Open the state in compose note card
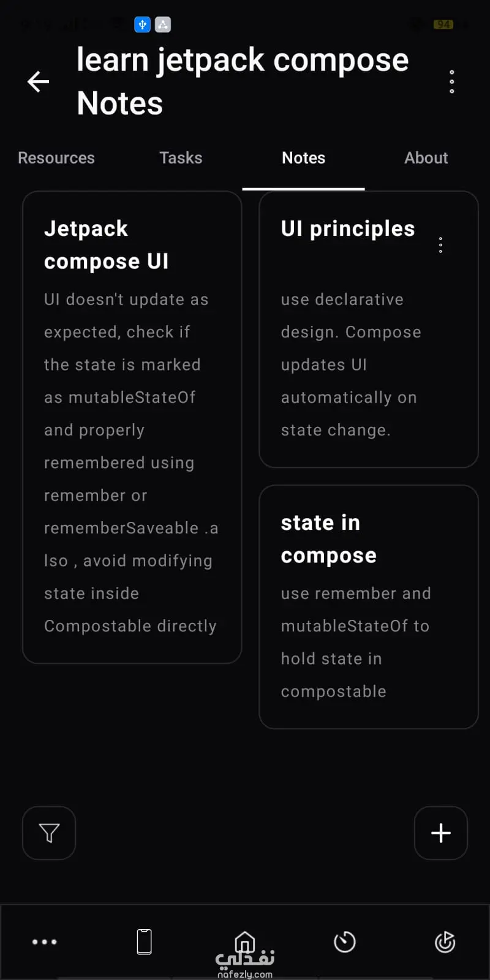The image size is (490, 980). pyautogui.click(x=369, y=606)
